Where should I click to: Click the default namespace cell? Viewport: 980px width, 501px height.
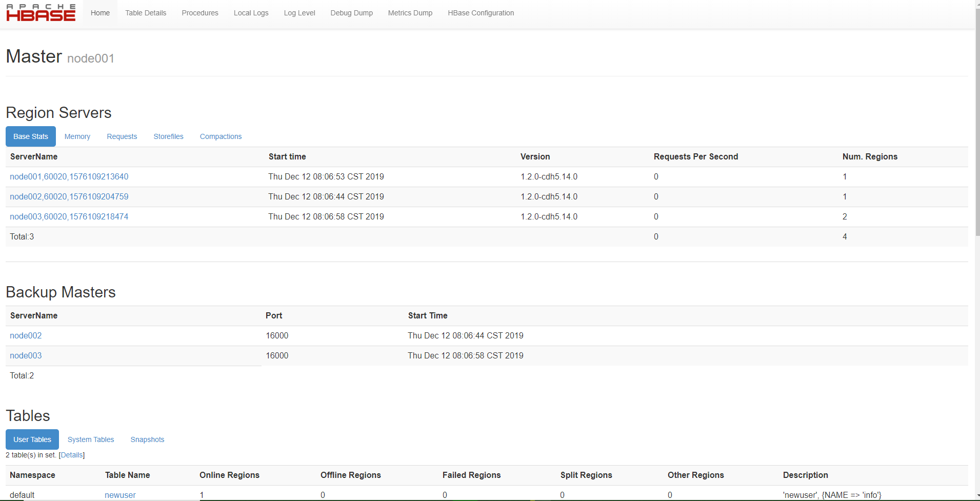point(22,495)
